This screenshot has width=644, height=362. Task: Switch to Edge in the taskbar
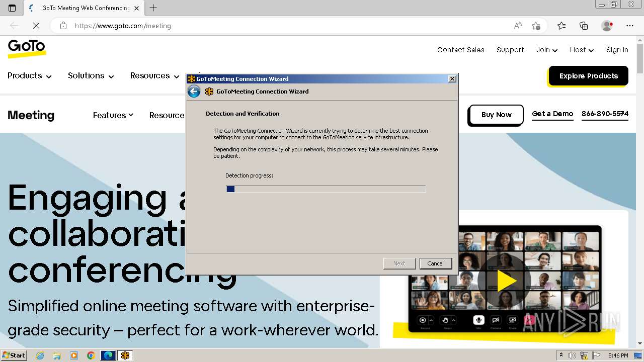click(x=108, y=355)
